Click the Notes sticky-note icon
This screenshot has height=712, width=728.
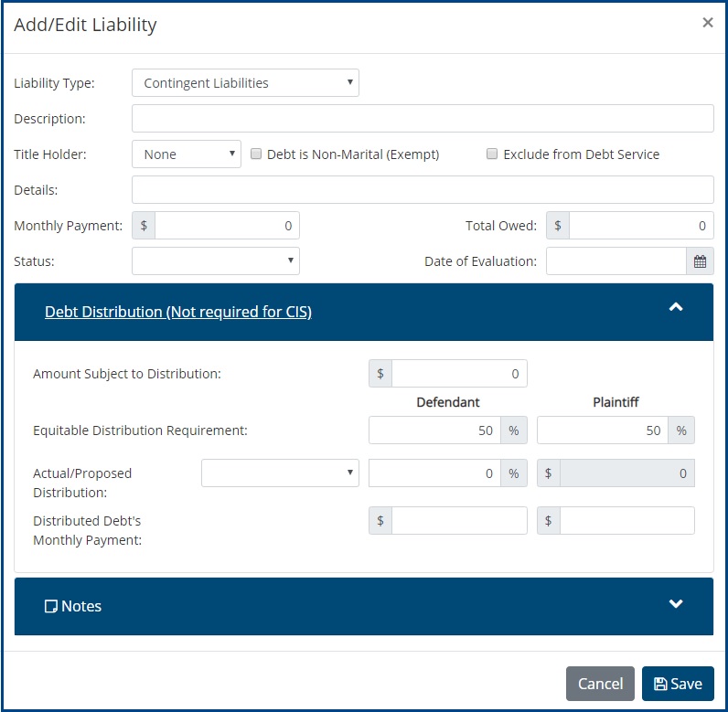50,606
